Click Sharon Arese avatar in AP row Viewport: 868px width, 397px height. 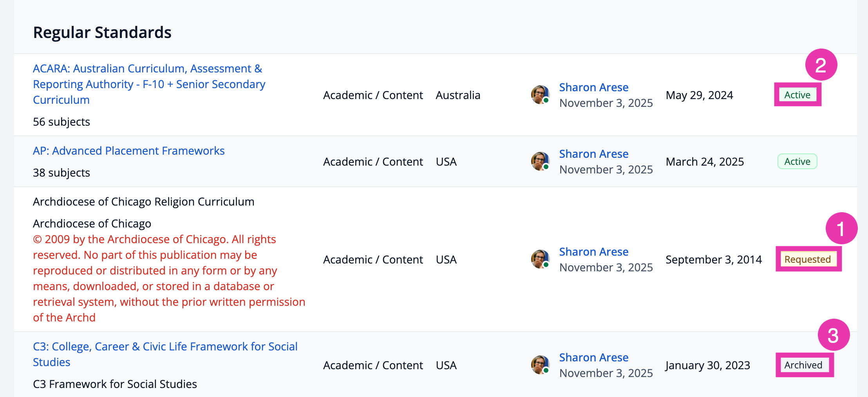541,161
